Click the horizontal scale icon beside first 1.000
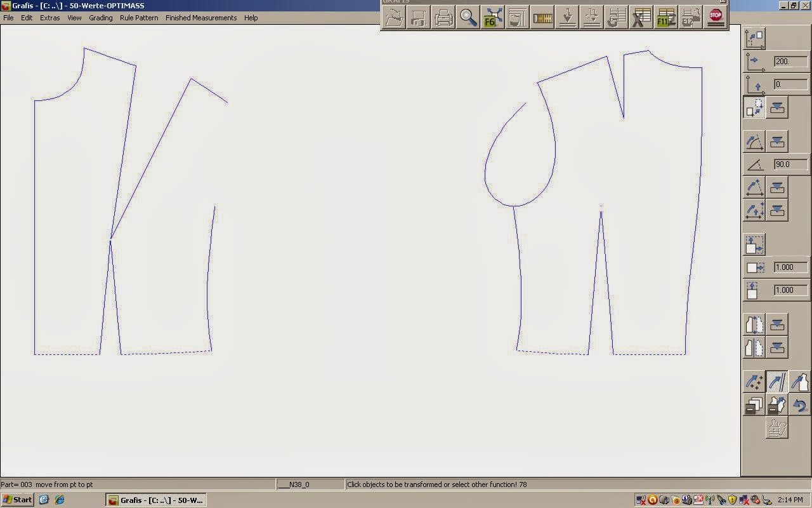Viewport: 812px width, 508px height. (x=754, y=267)
